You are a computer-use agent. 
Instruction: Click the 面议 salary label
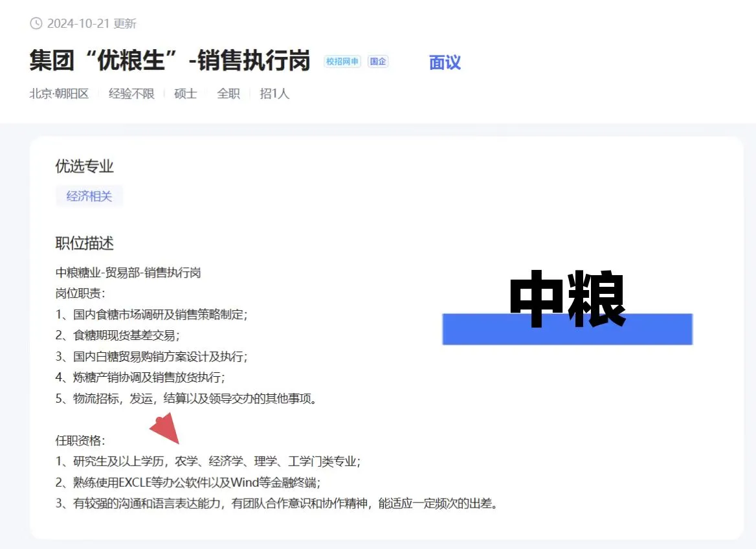pos(445,62)
